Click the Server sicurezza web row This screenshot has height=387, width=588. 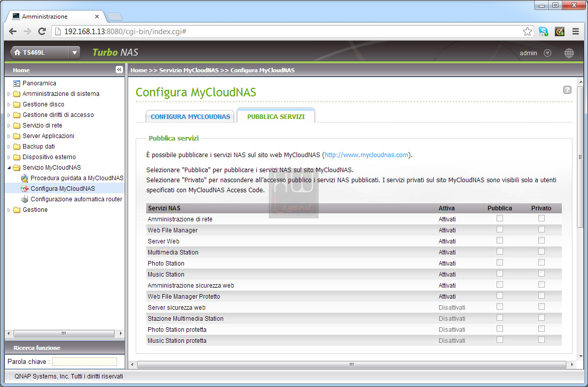tap(354, 307)
